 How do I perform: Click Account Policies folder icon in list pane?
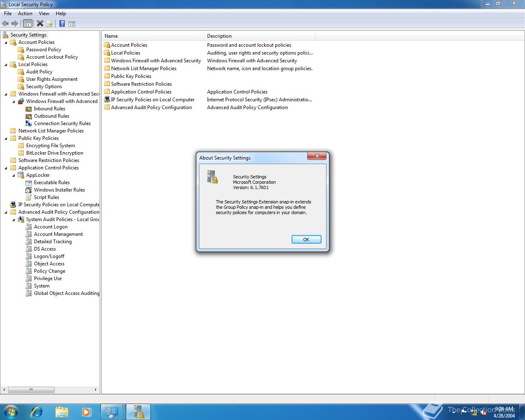click(x=107, y=45)
